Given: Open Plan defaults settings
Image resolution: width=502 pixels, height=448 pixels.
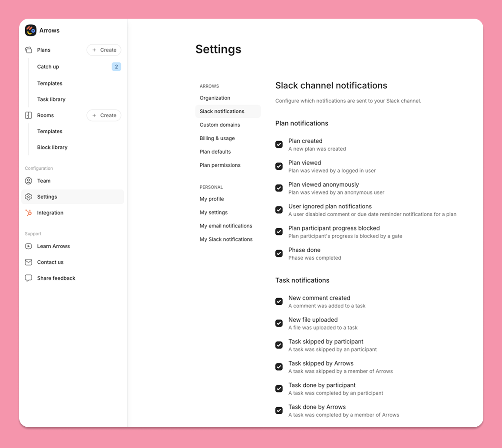Looking at the screenshot, I should 215,152.
